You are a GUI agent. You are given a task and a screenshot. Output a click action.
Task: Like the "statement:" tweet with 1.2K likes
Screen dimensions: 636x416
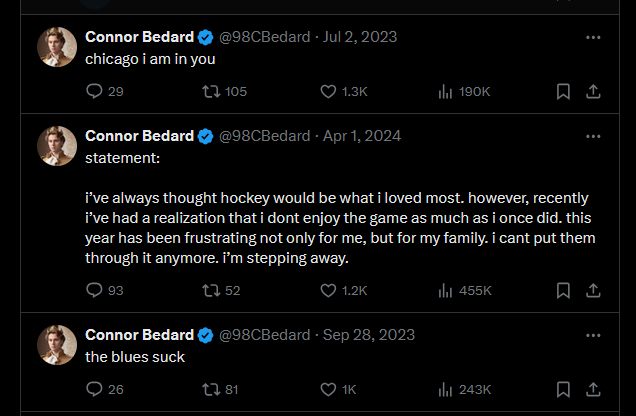pos(327,291)
